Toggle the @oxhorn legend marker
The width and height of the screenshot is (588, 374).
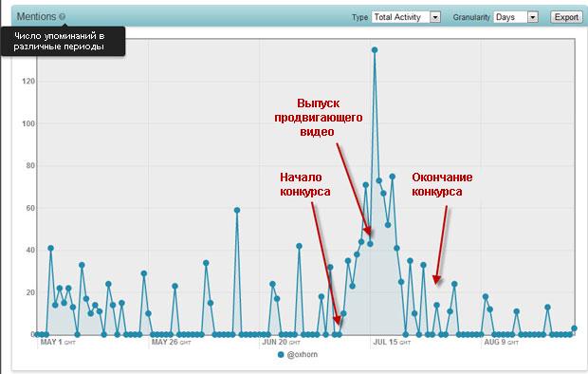281,354
